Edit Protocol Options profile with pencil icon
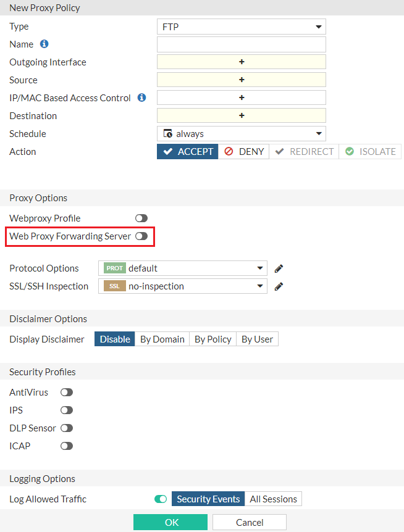The width and height of the screenshot is (404, 532). pyautogui.click(x=279, y=268)
